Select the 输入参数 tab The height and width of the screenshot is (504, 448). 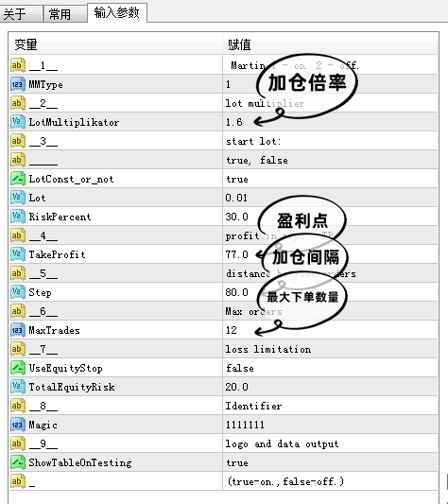pyautogui.click(x=117, y=13)
